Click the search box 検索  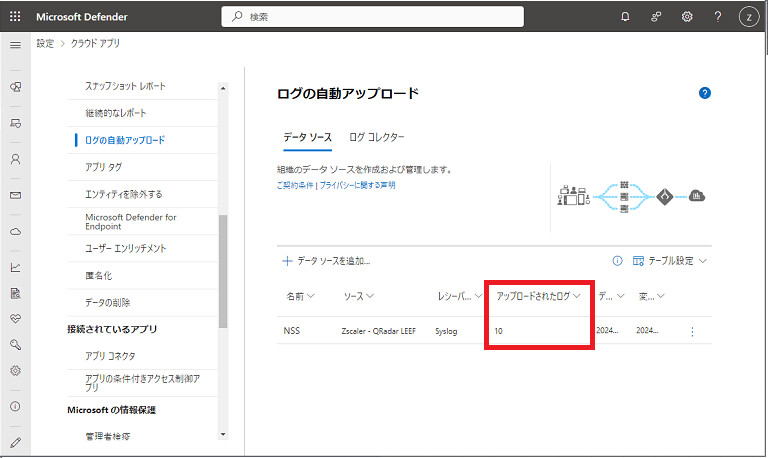pyautogui.click(x=372, y=17)
